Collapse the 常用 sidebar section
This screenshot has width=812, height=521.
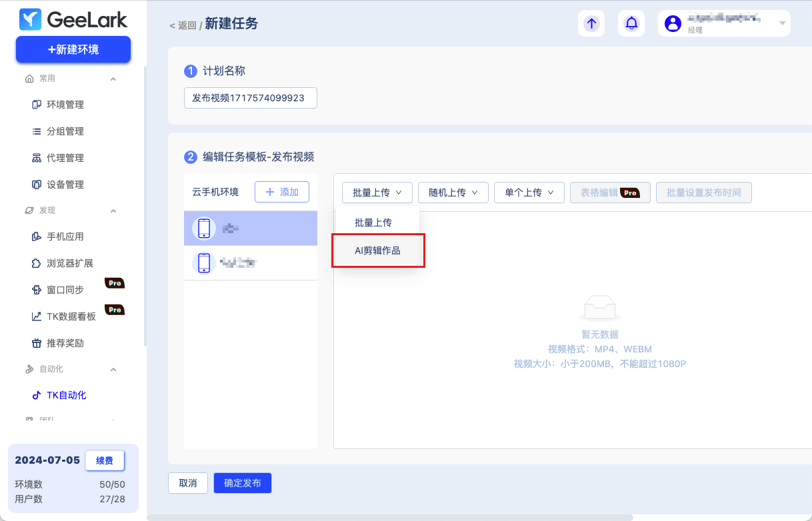pyautogui.click(x=113, y=79)
